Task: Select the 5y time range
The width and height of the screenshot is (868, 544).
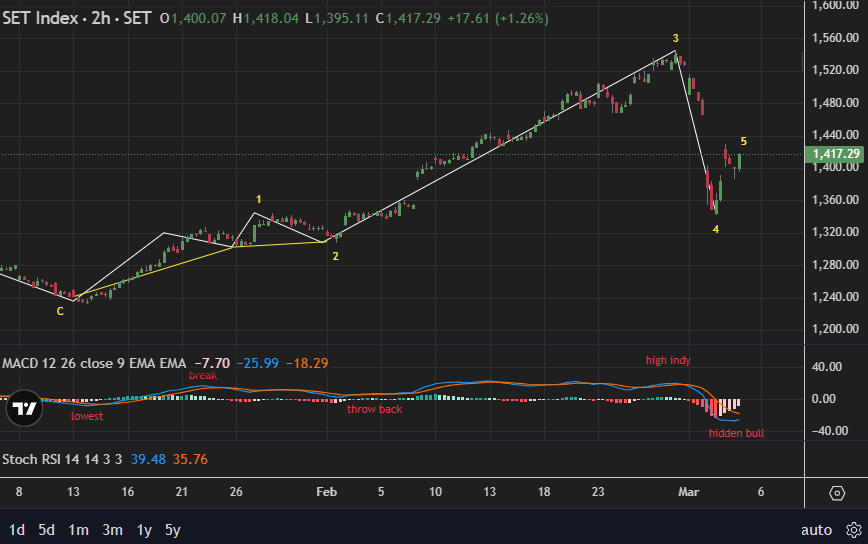Action: point(173,530)
